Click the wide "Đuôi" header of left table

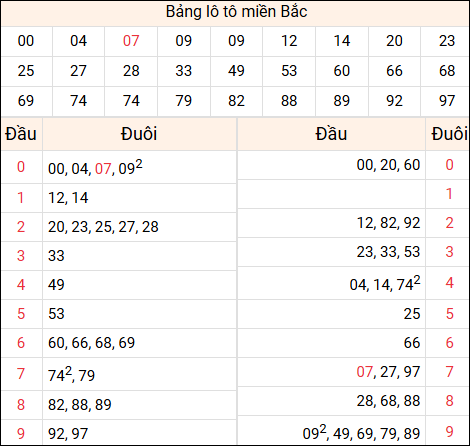(139, 134)
